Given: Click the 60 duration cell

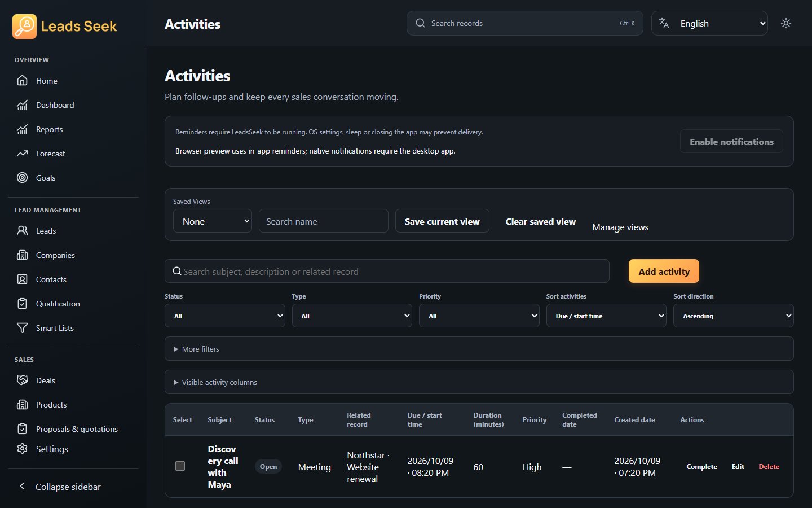Looking at the screenshot, I should click(x=478, y=467).
